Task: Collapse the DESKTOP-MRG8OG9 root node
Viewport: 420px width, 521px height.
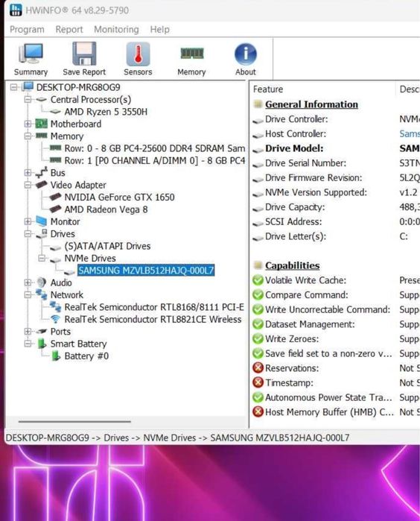Action: (14, 87)
